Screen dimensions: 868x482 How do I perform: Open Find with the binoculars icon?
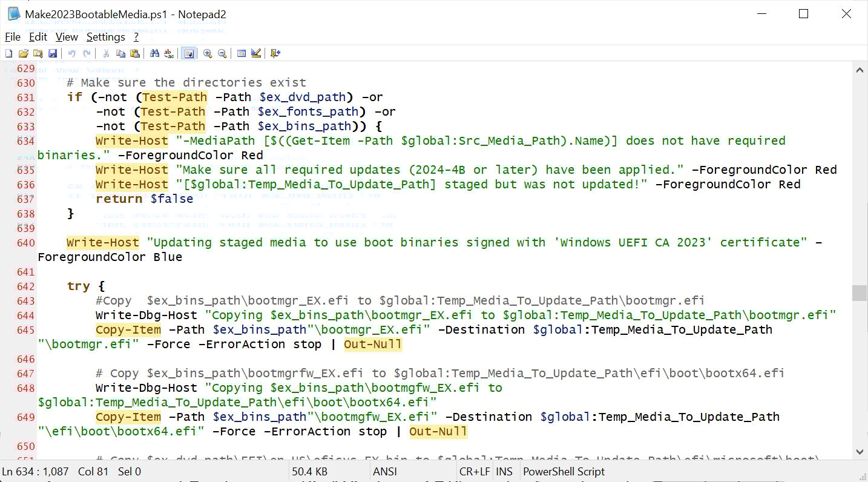click(154, 53)
